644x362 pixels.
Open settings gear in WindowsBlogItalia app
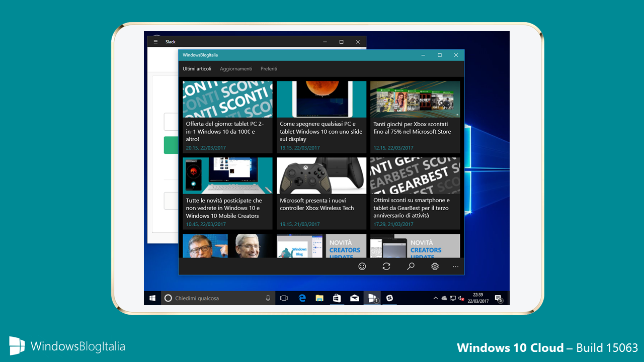coord(435,266)
